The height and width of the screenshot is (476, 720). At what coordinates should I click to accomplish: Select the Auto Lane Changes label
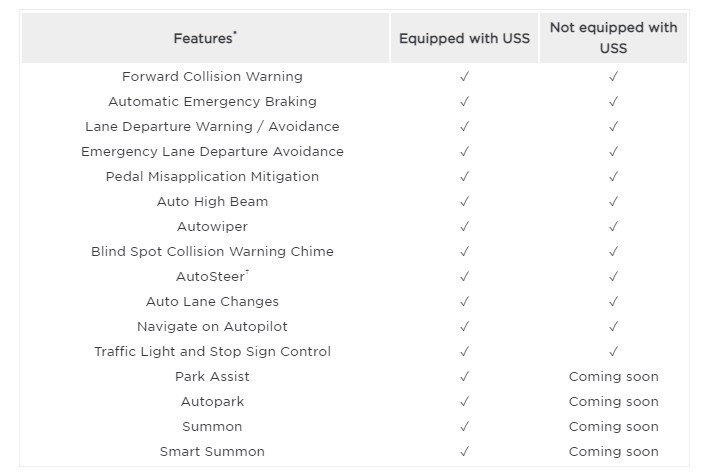tap(212, 301)
